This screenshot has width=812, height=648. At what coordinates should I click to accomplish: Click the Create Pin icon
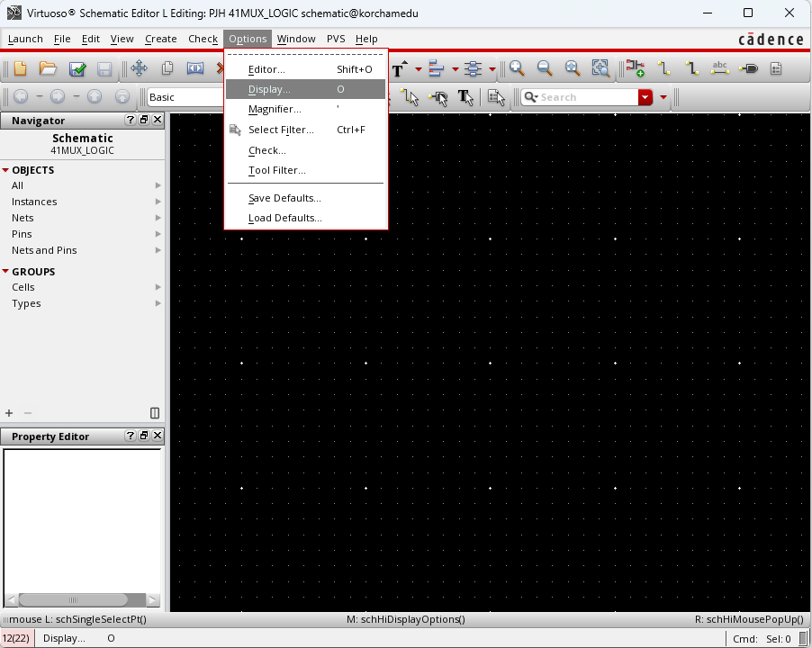click(x=748, y=68)
